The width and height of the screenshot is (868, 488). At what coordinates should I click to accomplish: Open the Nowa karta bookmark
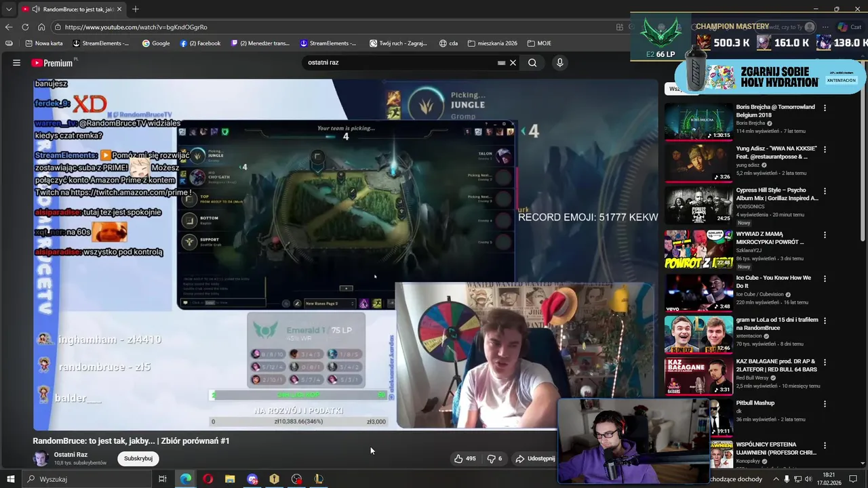point(44,43)
